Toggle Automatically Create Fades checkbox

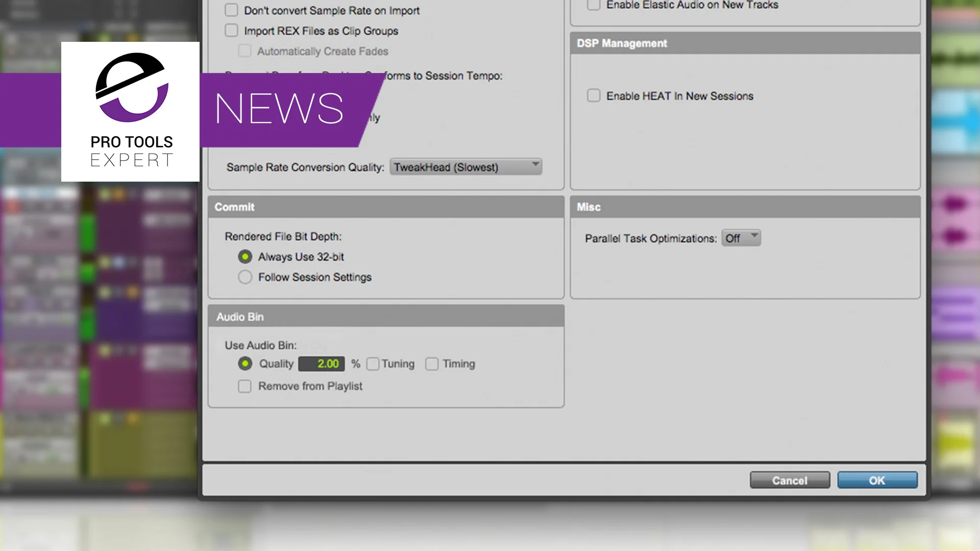245,51
